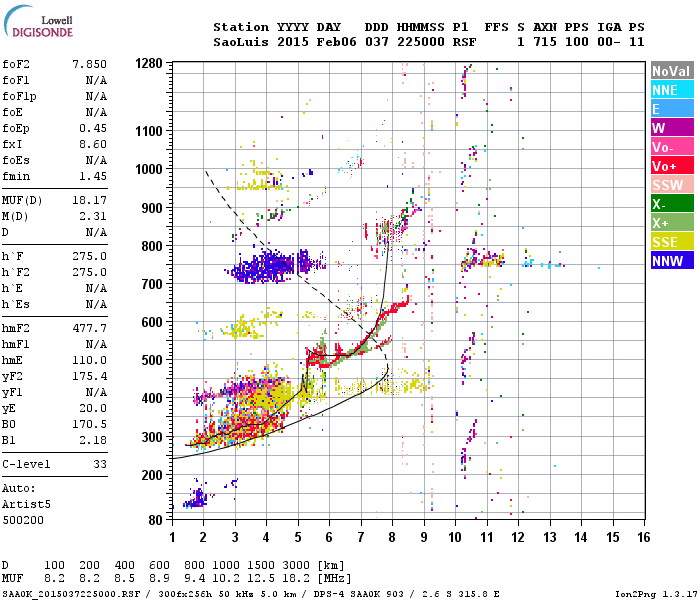Select the Vo- pink legend swatch
700x600 pixels.
coord(672,147)
